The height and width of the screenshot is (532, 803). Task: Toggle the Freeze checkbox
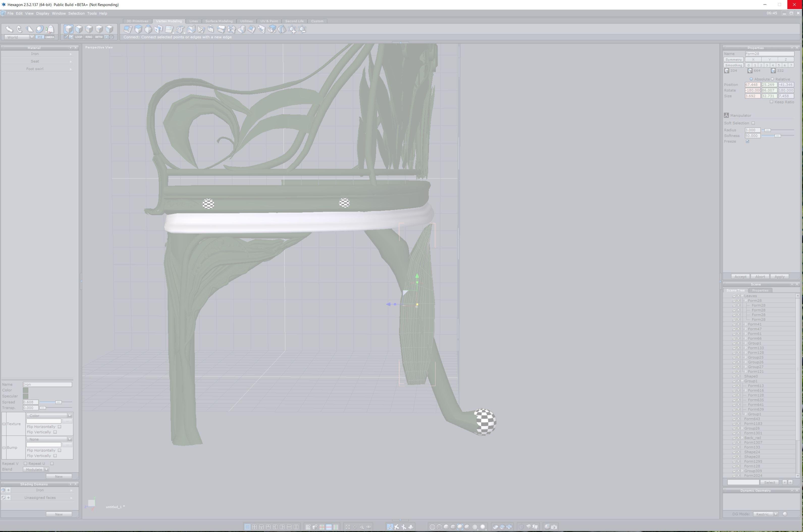pyautogui.click(x=747, y=142)
